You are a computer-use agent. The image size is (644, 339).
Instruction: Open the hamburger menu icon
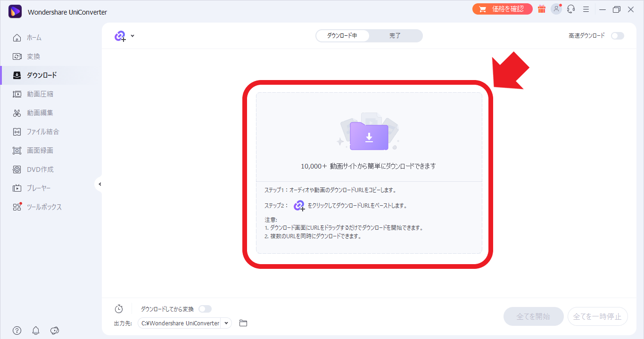[586, 9]
